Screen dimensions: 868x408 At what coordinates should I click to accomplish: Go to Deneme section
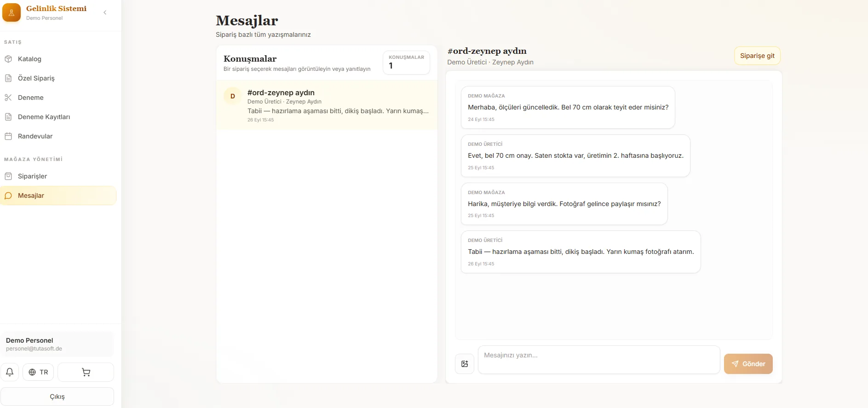(58, 98)
